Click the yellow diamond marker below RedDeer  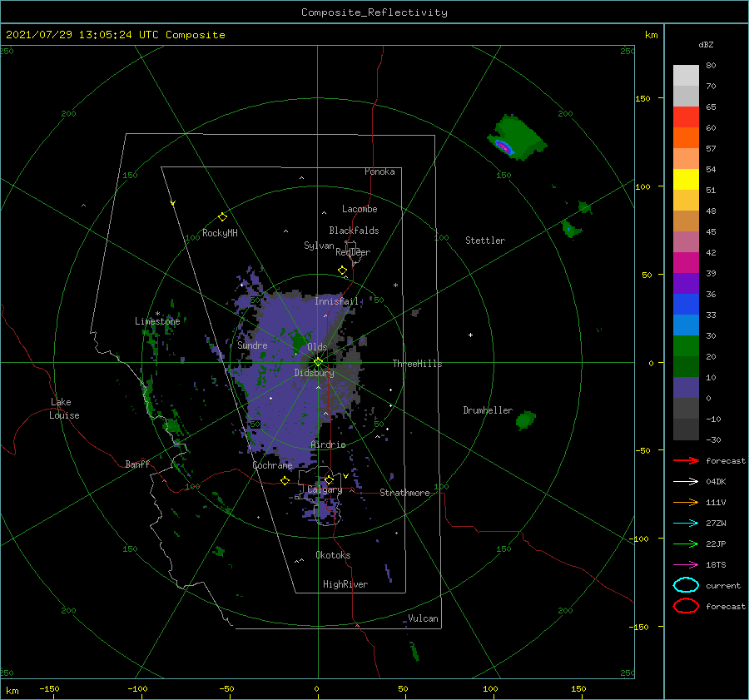[342, 271]
